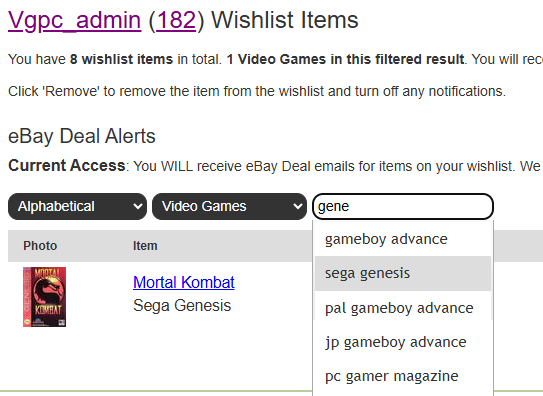The height and width of the screenshot is (396, 543).
Task: Expand the Video Games category dropdown
Action: tap(229, 206)
